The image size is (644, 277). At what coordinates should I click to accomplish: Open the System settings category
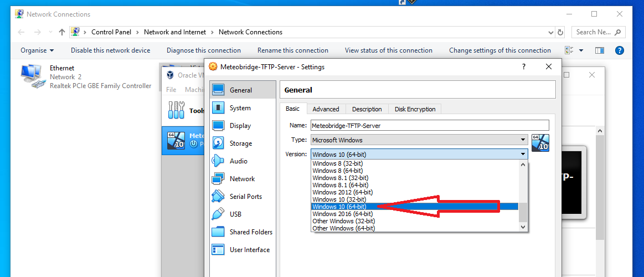coord(240,108)
